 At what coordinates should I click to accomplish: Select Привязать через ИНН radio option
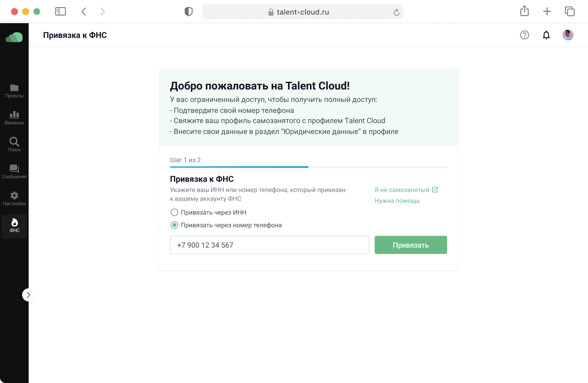coord(174,213)
